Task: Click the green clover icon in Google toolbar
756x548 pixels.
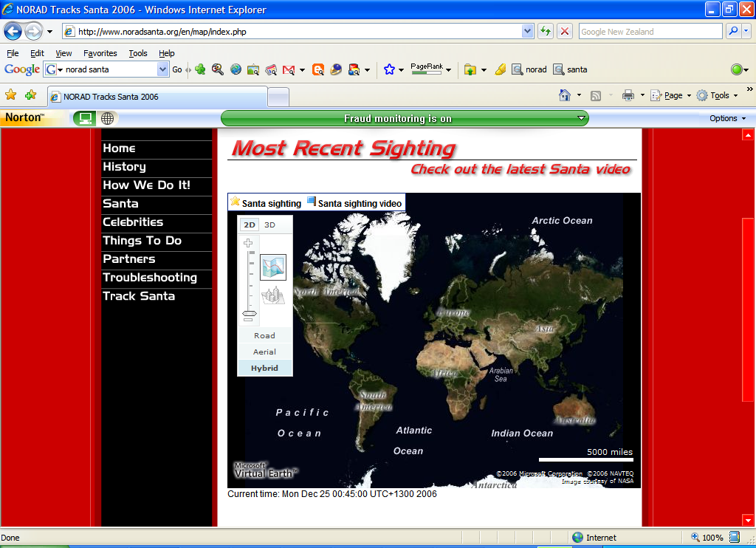Action: (x=200, y=69)
